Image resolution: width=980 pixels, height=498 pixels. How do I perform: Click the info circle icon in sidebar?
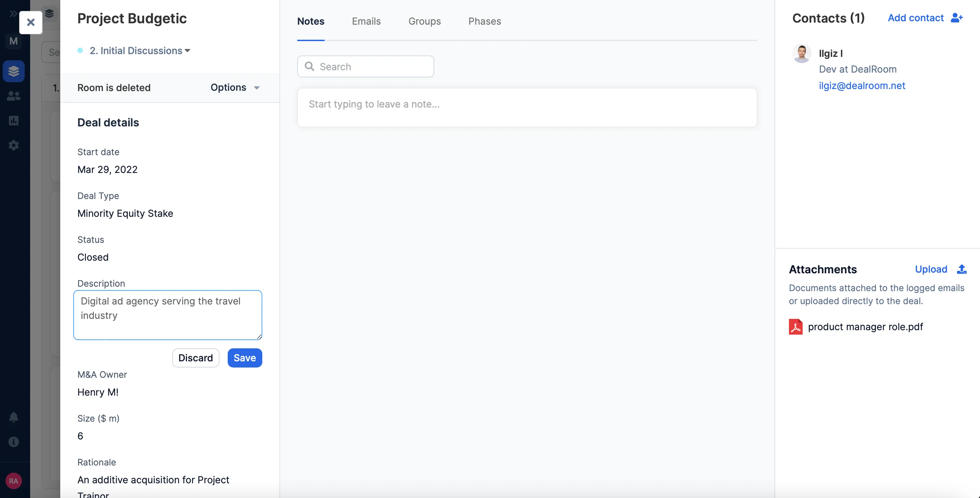(x=14, y=442)
